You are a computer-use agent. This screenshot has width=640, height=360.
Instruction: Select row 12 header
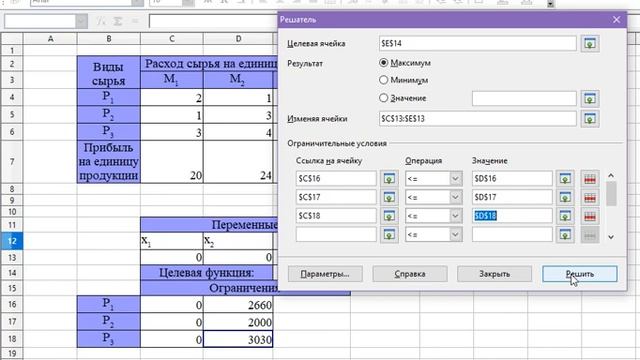click(x=12, y=241)
